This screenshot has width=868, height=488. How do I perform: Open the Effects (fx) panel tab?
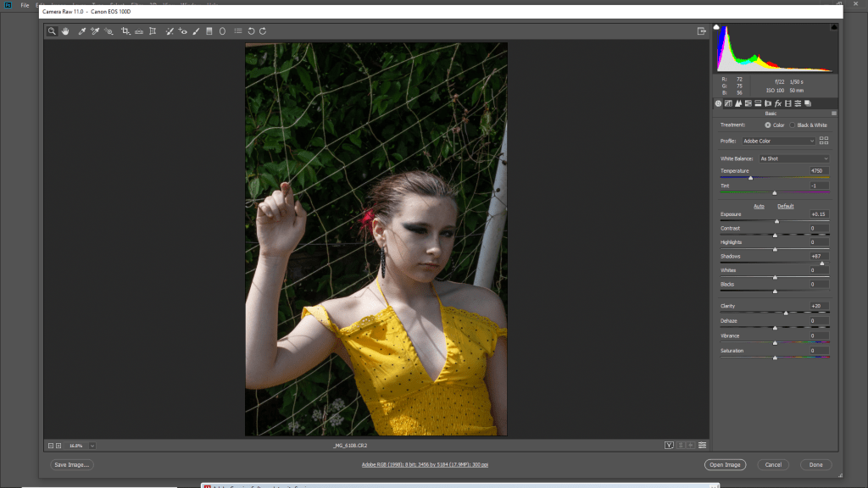778,103
